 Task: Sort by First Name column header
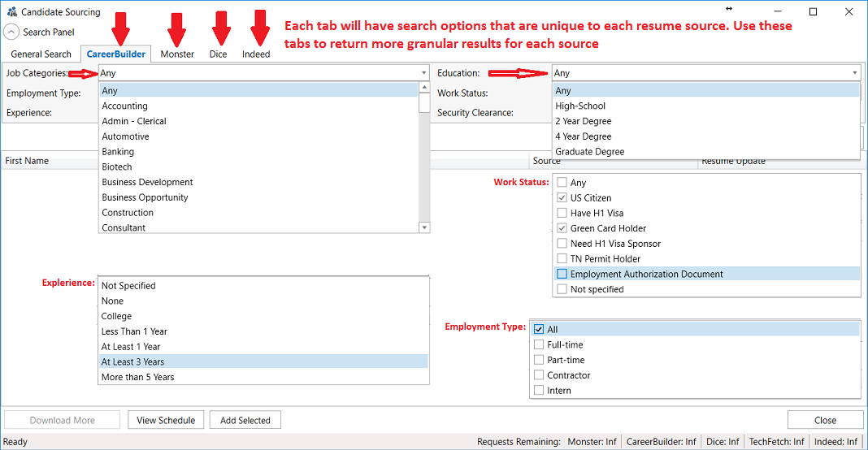point(27,161)
